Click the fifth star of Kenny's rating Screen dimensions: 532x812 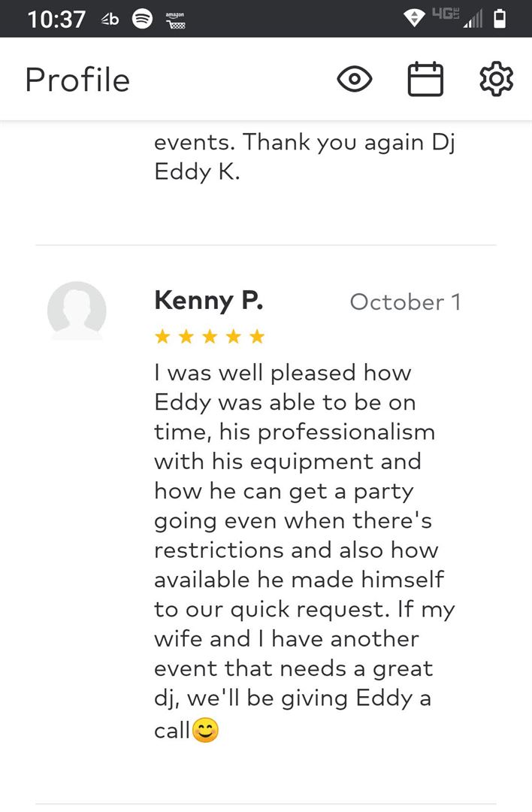[257, 337]
